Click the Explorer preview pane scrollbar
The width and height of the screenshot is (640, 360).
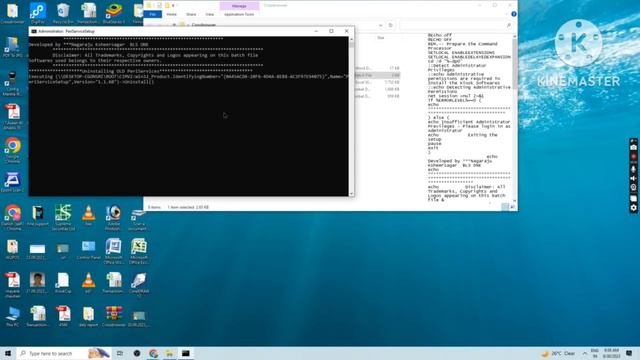[514, 118]
